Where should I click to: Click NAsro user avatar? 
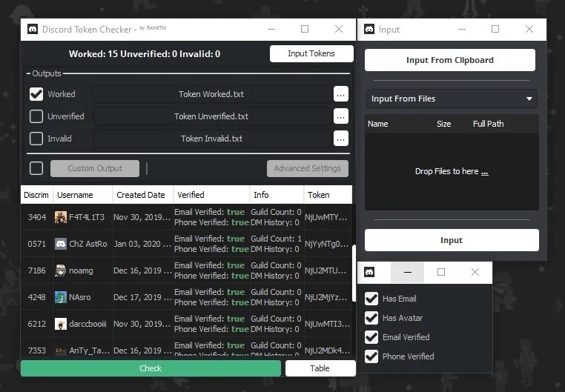click(61, 297)
